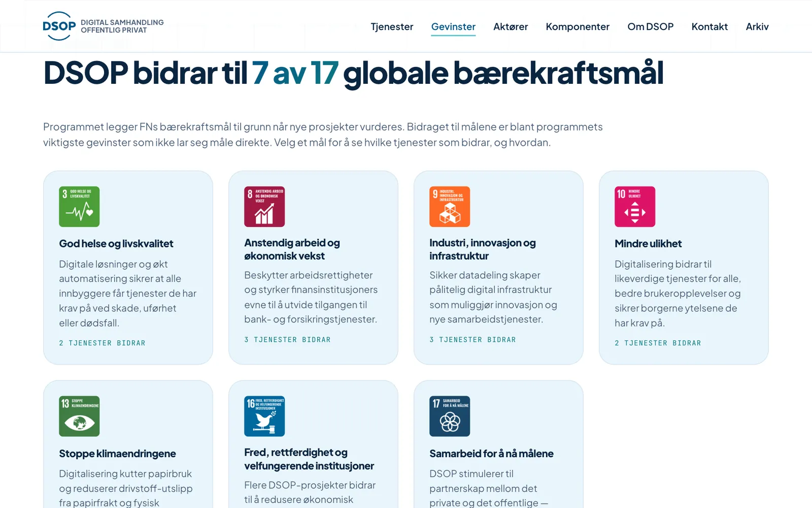Image resolution: width=812 pixels, height=508 pixels.
Task: Open the 'Stoppe klimaendringene' heading
Action: click(x=117, y=454)
